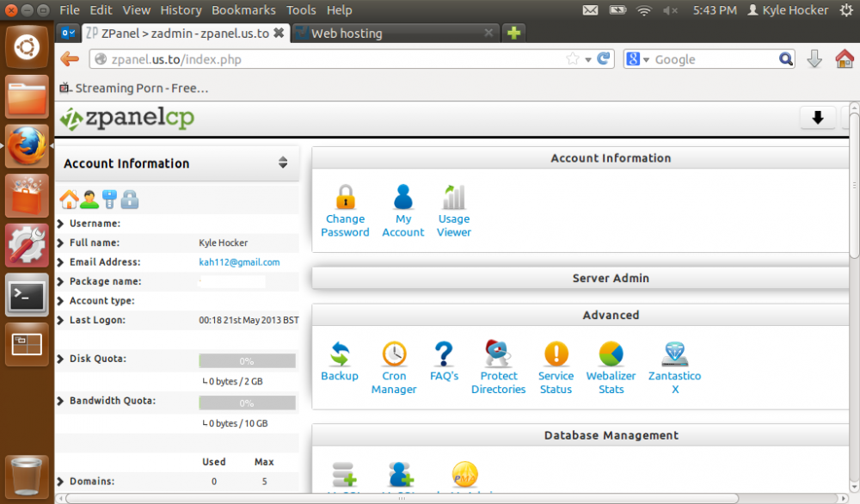The image size is (860, 504).
Task: Click the kah112@gmail.com email link
Action: (239, 262)
